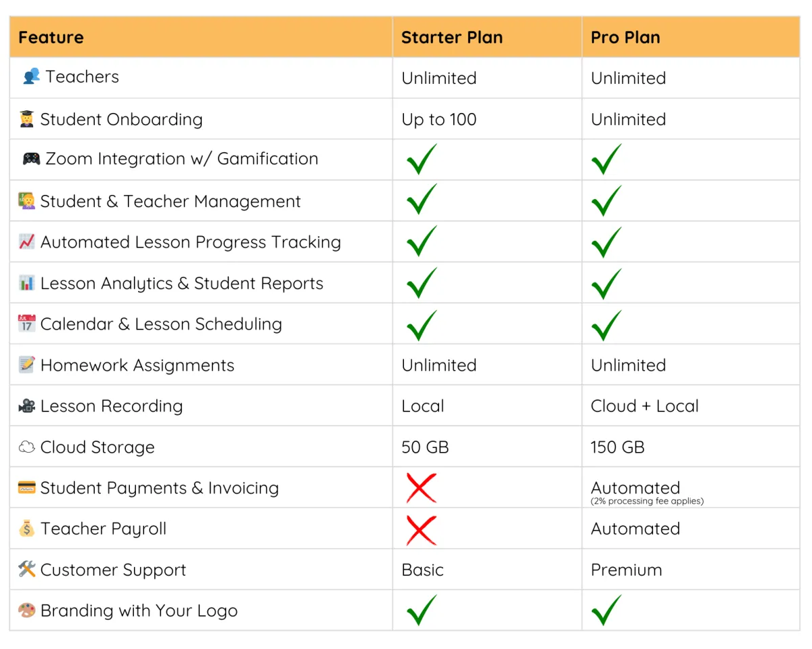This screenshot has width=812, height=649.
Task: Click Pro Plan checkmark for Calendar & Lesson Scheduling
Action: (606, 325)
